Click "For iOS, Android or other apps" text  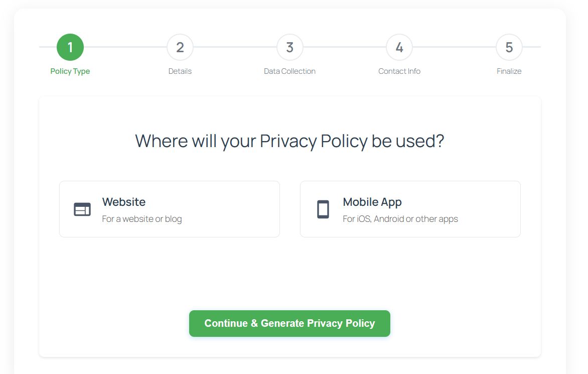[x=400, y=219]
